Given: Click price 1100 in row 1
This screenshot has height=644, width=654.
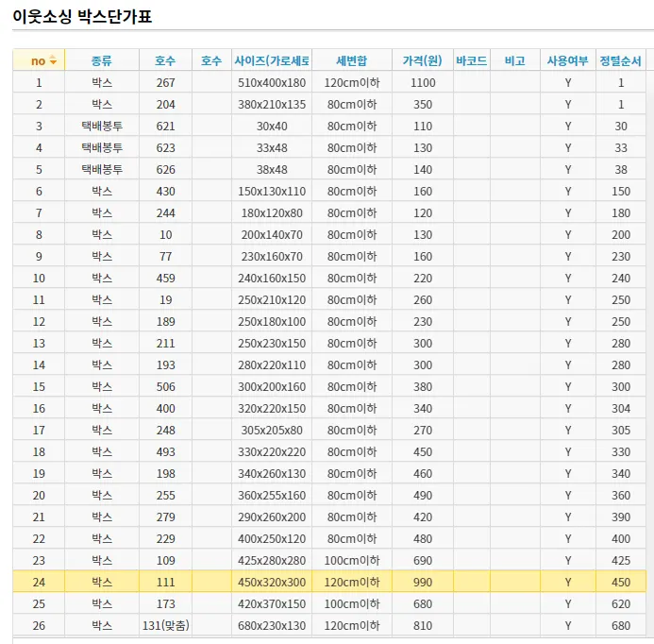Looking at the screenshot, I should point(423,83).
